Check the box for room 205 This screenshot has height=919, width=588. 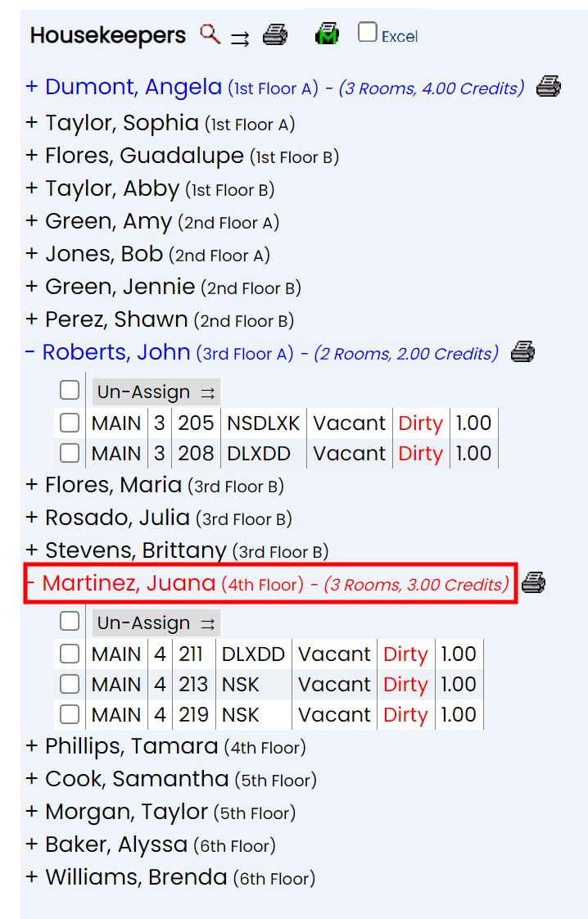pyautogui.click(x=70, y=423)
